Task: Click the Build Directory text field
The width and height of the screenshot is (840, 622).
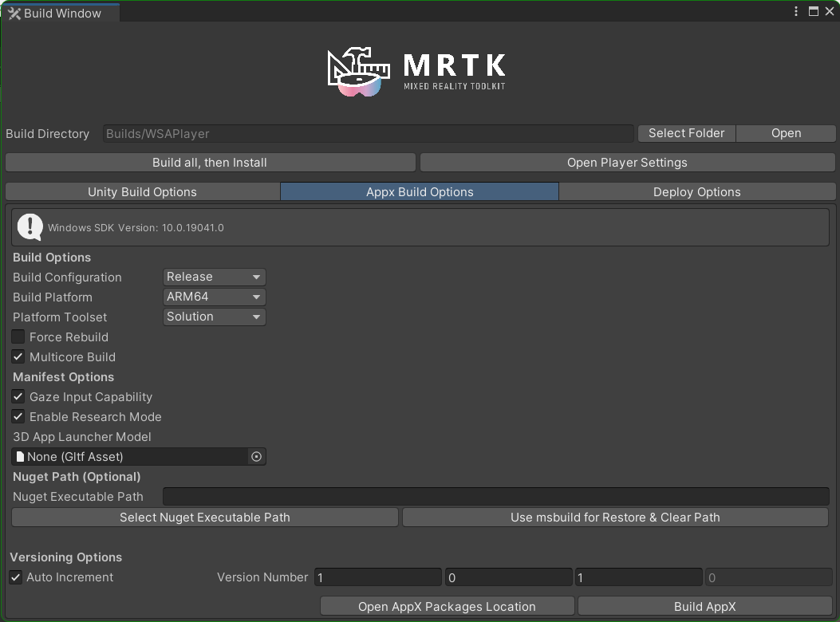Action: click(x=368, y=133)
